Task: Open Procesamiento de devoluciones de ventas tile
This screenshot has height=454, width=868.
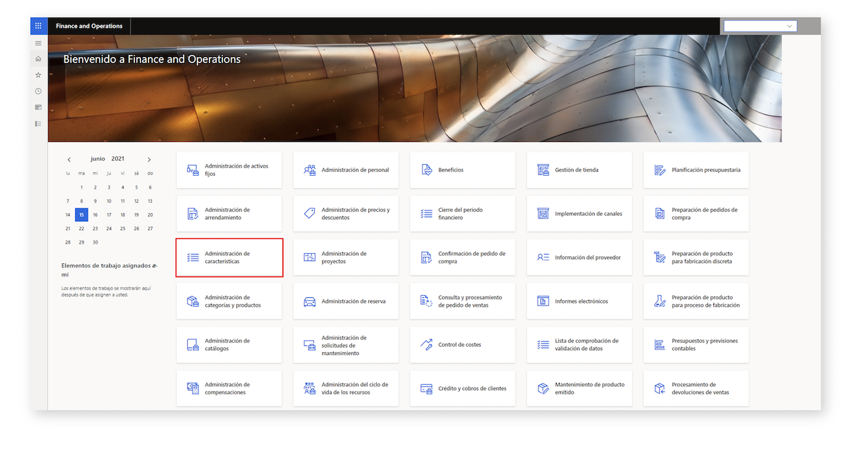Action: [696, 388]
